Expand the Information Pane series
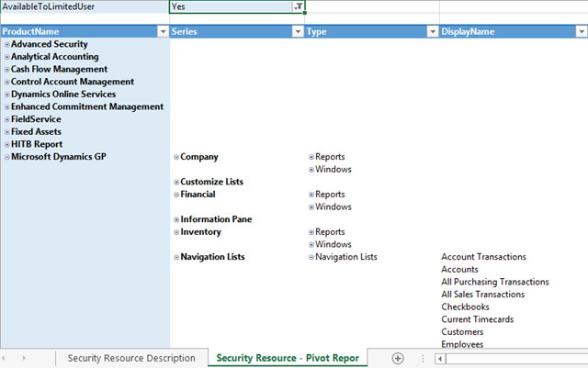This screenshot has height=368, width=588. click(x=176, y=219)
